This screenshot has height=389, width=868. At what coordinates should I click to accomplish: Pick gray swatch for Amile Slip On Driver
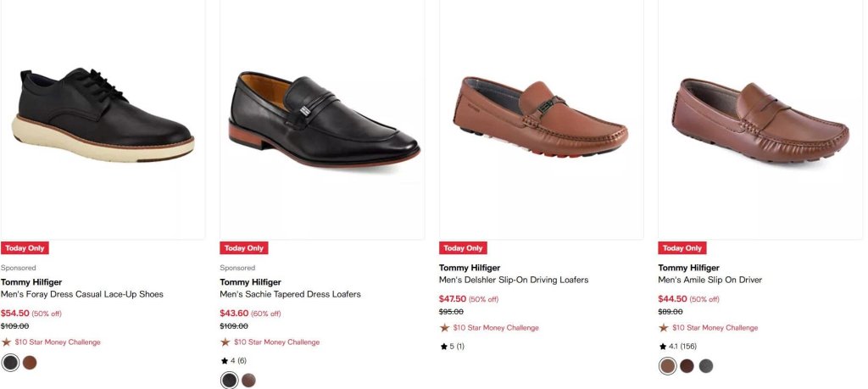[706, 366]
